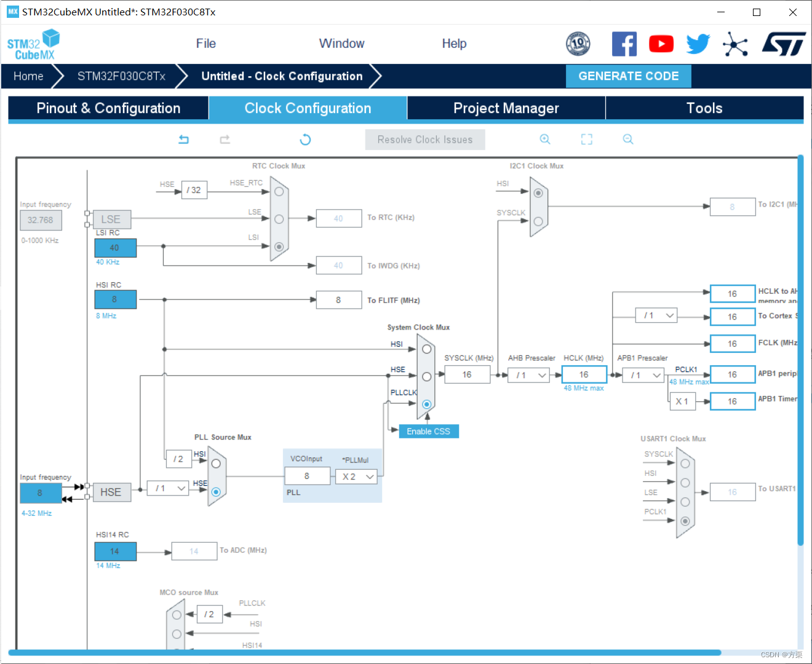This screenshot has width=812, height=664.
Task: Go to Home breadcrumb
Action: pos(28,76)
